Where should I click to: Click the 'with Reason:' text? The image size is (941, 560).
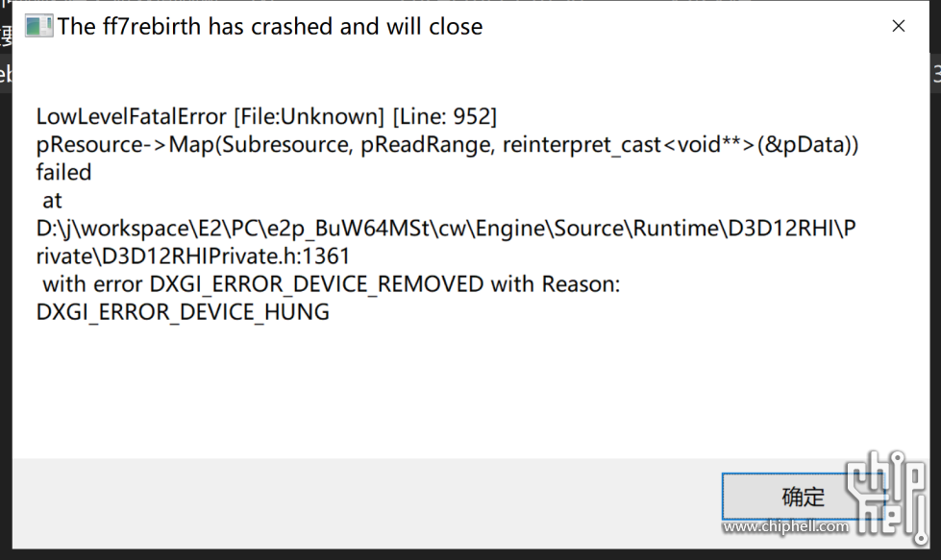coord(556,284)
